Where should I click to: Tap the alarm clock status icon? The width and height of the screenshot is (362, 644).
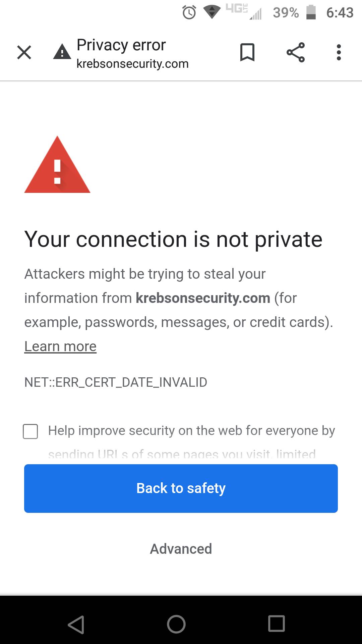[x=189, y=13]
